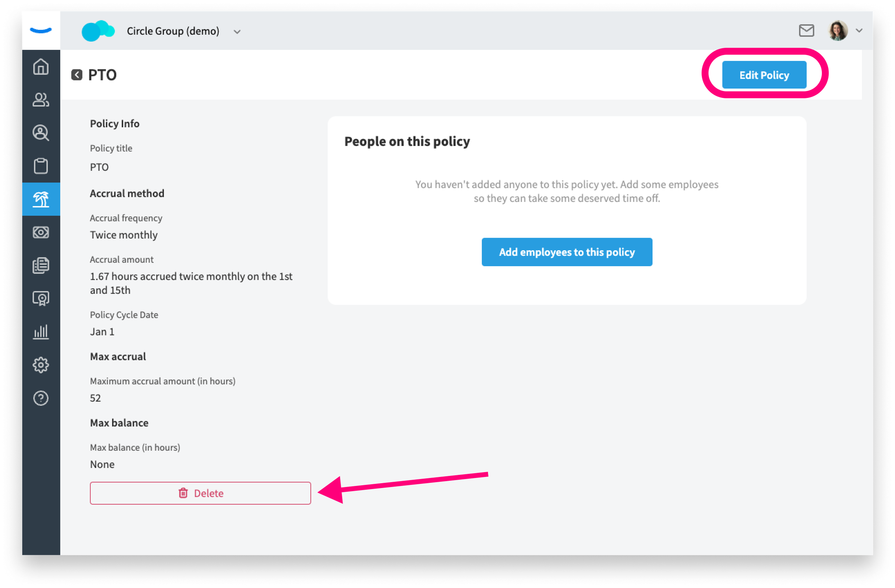Open the help question mark icon

click(41, 398)
